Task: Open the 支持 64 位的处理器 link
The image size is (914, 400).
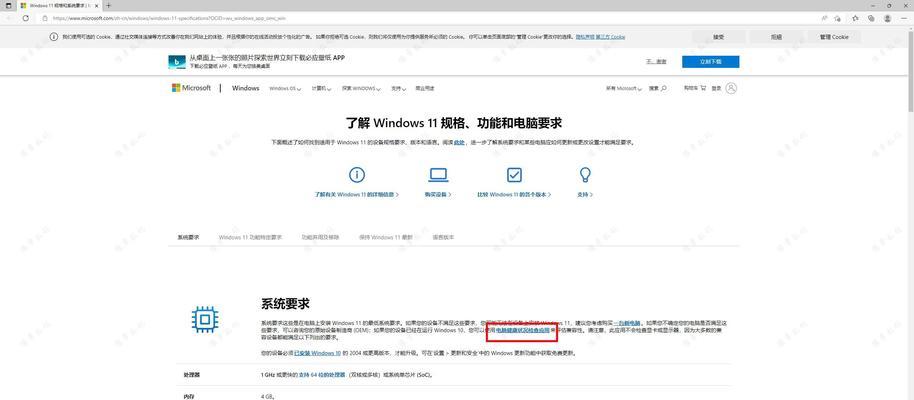Action: (x=322, y=375)
